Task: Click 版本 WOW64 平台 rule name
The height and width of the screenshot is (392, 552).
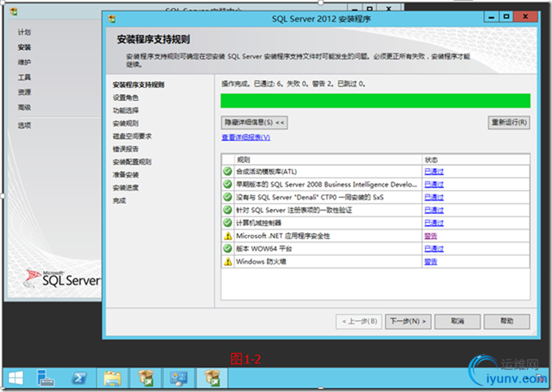Action: 264,249
